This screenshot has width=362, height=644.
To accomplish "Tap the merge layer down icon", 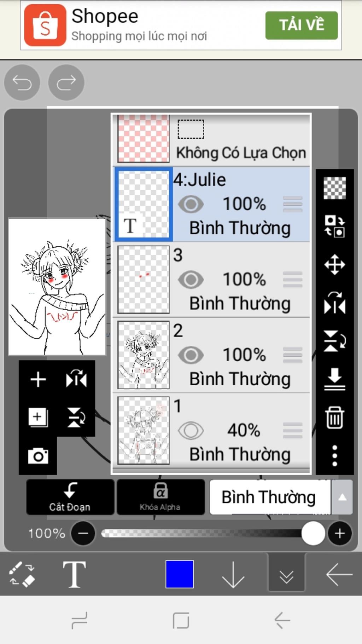I will [x=334, y=379].
